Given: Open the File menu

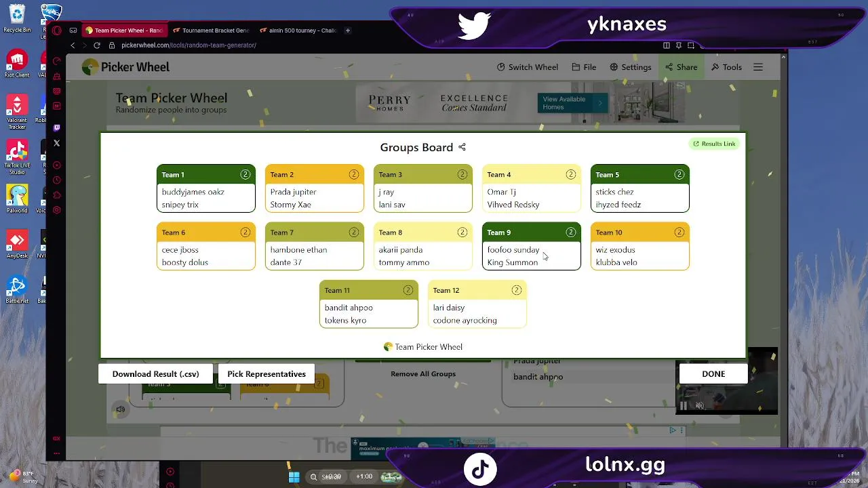Looking at the screenshot, I should tap(584, 67).
